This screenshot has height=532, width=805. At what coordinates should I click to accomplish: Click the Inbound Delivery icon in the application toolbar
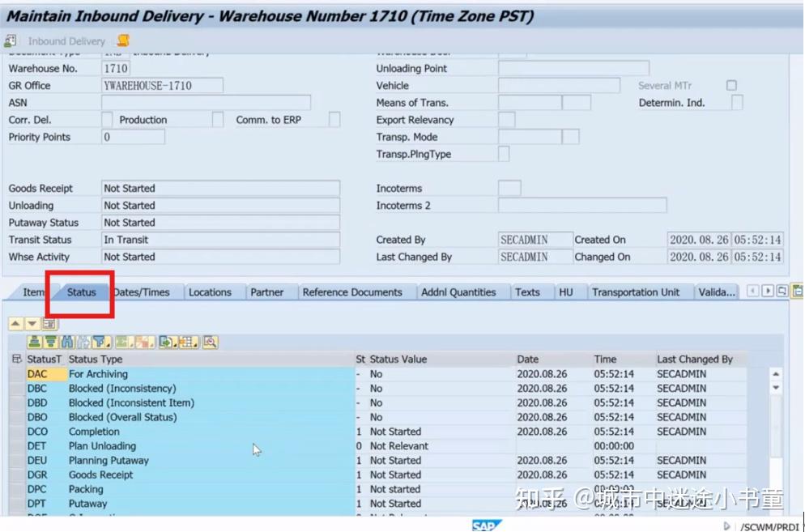(9, 41)
